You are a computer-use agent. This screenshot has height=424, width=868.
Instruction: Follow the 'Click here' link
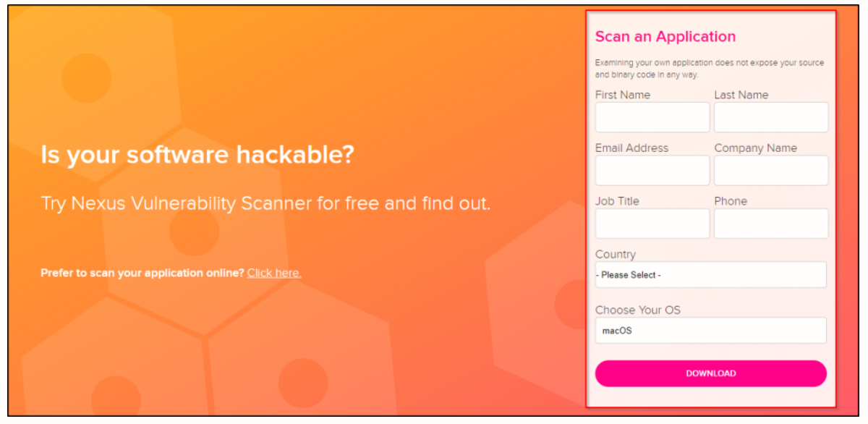point(273,273)
